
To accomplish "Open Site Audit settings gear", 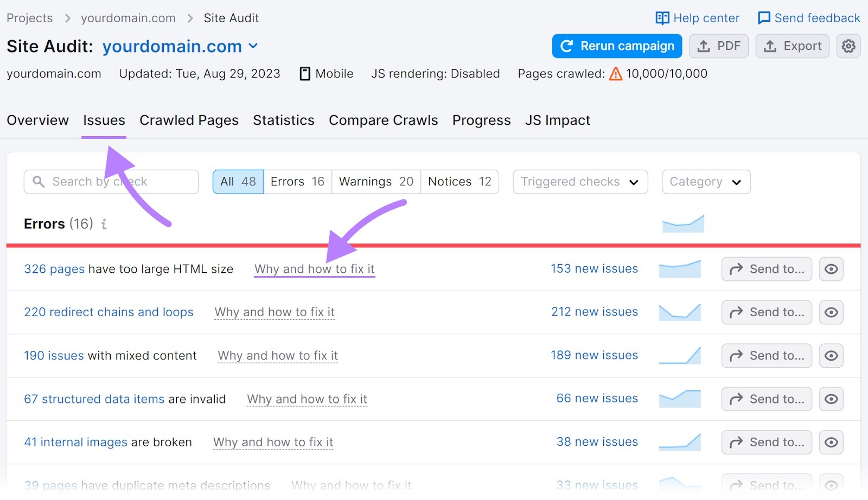I will coord(848,46).
